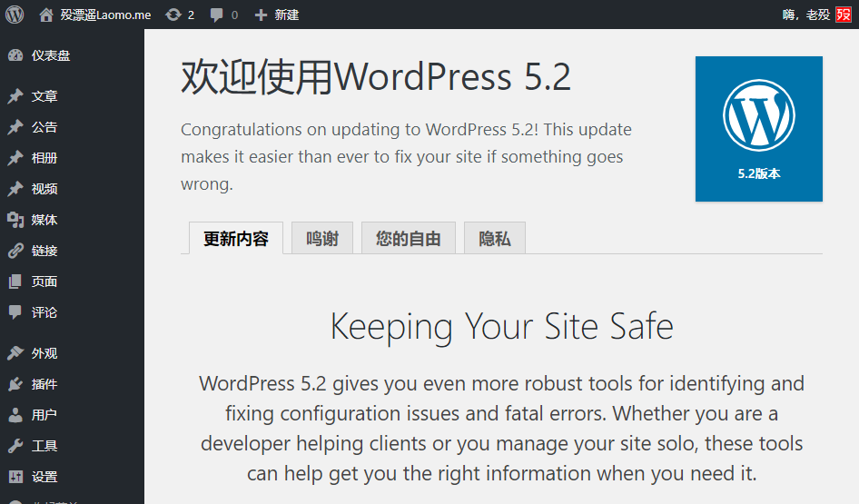Click the updates refresh icon

point(173,15)
